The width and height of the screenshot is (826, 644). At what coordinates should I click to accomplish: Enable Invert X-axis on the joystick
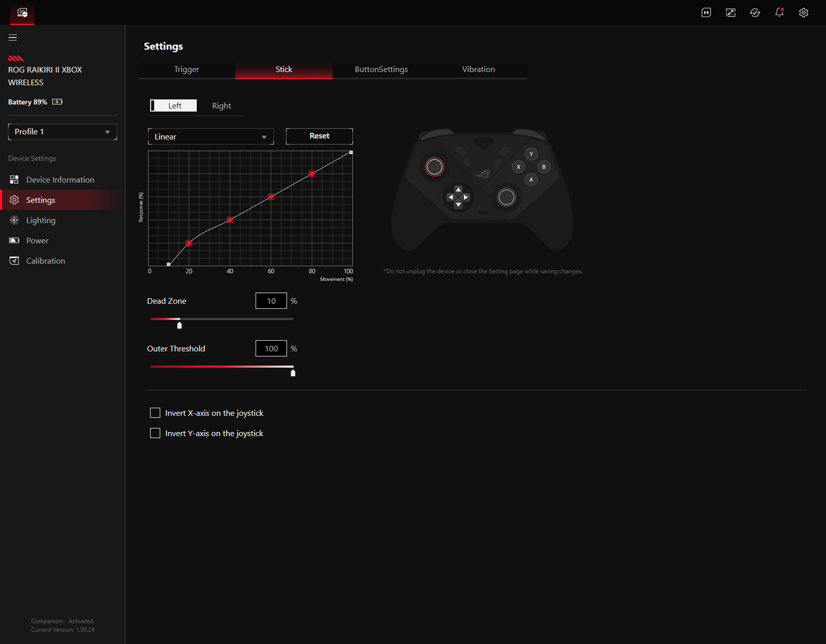click(x=155, y=413)
